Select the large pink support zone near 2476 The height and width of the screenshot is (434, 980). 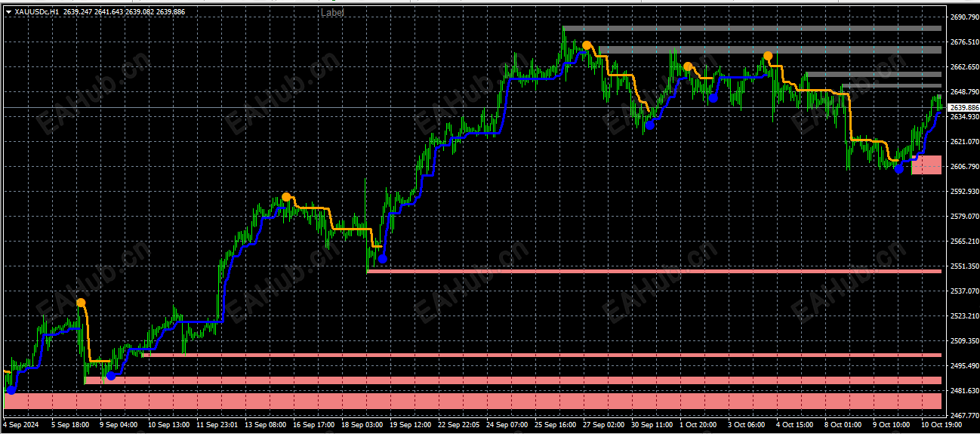coord(473,401)
